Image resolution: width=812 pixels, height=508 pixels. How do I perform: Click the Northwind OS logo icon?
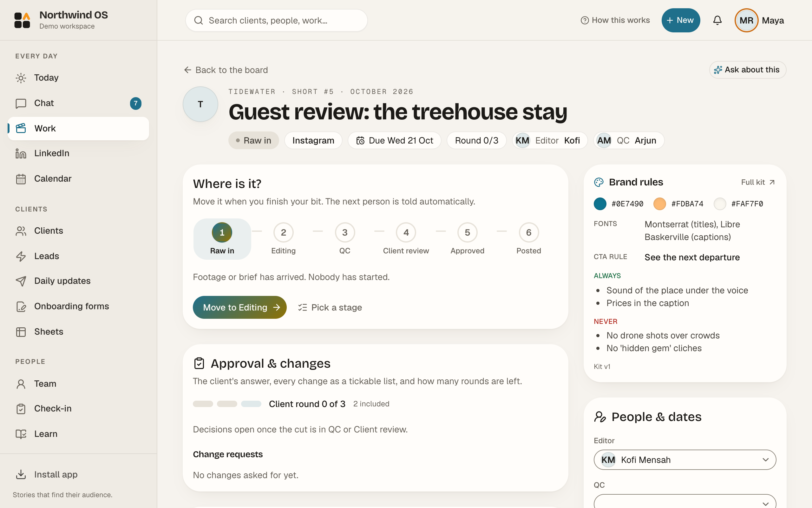click(x=22, y=20)
